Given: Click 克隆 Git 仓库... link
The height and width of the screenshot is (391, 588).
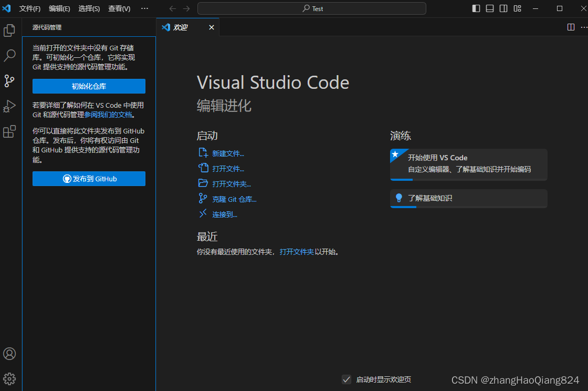Looking at the screenshot, I should pyautogui.click(x=234, y=199).
